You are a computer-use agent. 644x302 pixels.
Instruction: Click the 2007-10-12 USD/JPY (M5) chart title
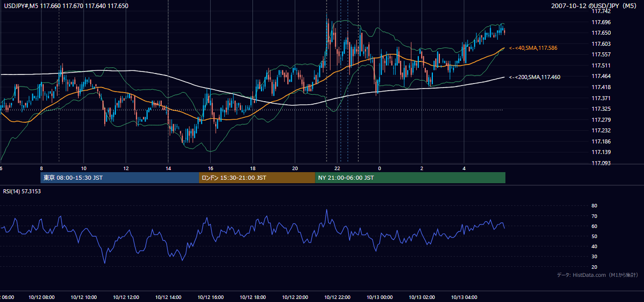595,6
